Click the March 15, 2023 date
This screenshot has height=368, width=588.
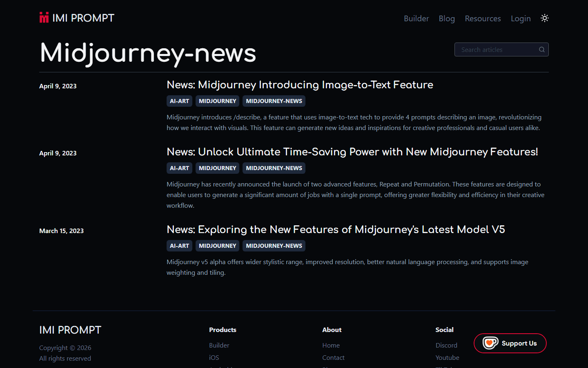pos(61,231)
